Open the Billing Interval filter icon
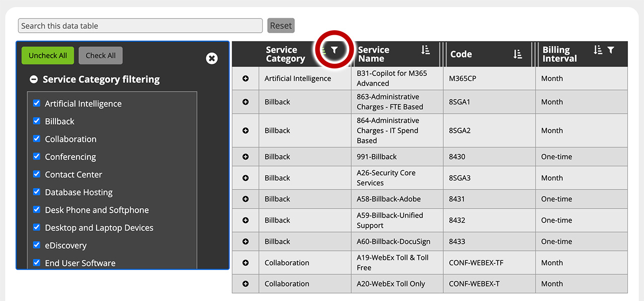The height and width of the screenshot is (301, 644). (611, 50)
